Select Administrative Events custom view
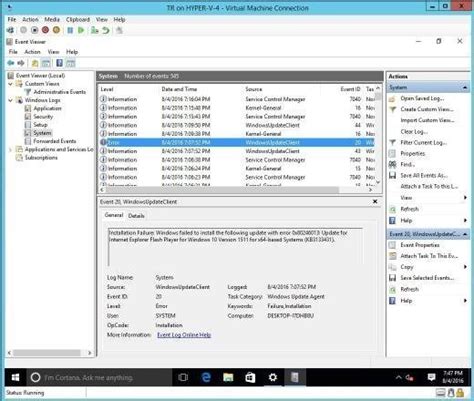 click(x=59, y=92)
